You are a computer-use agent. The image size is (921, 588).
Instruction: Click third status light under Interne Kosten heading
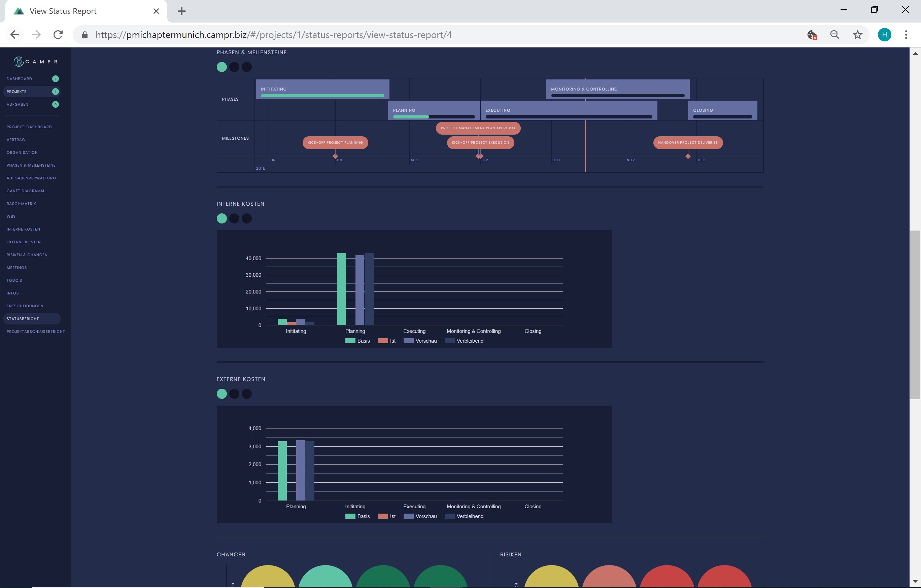(247, 219)
